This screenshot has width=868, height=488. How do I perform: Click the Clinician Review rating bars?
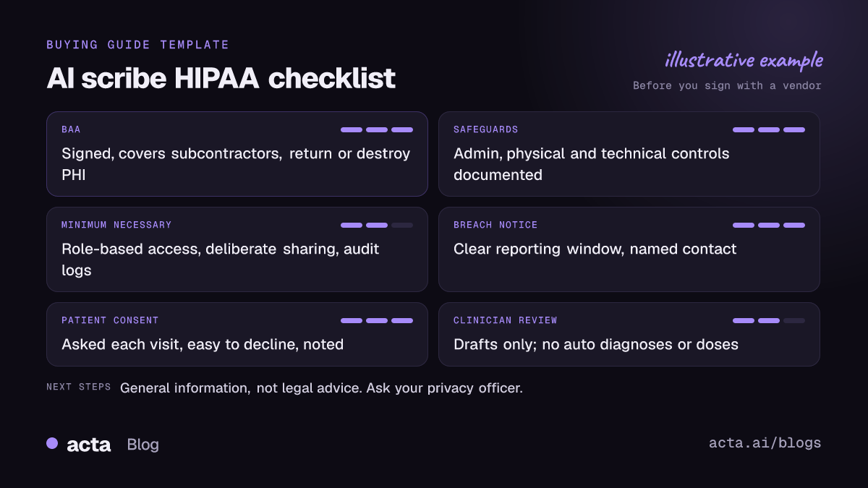pos(769,321)
